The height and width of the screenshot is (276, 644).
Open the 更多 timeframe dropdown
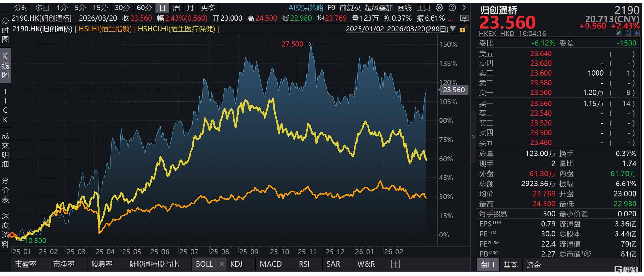click(208, 8)
